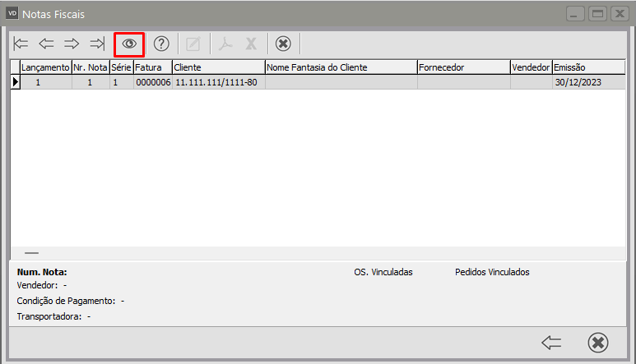
Task: Go to first record arrow in toolbar
Action: (21, 44)
